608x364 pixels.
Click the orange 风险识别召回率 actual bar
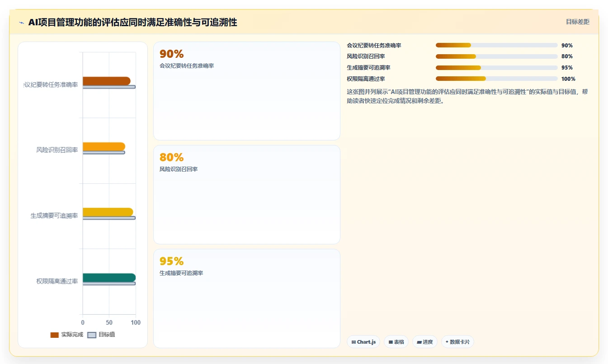(x=104, y=146)
